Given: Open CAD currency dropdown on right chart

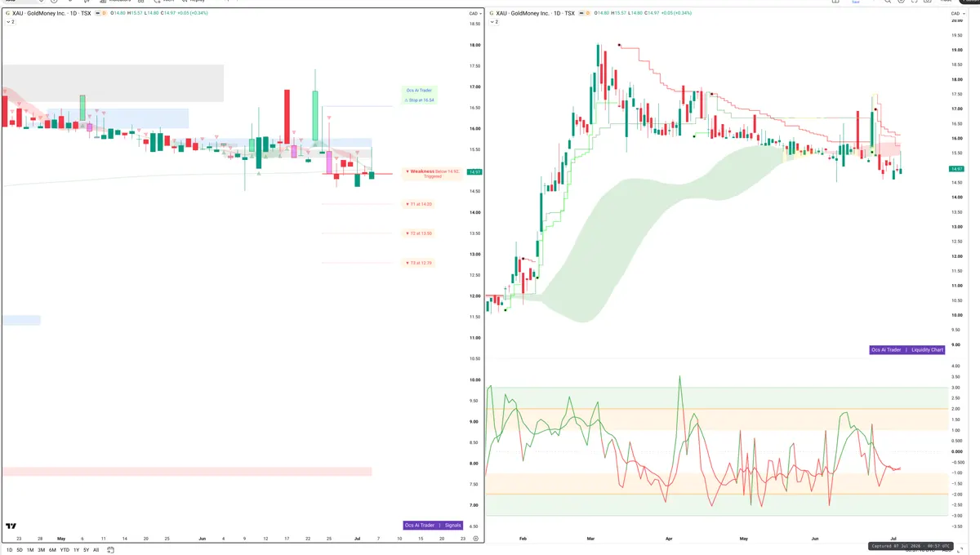Looking at the screenshot, I should [957, 14].
